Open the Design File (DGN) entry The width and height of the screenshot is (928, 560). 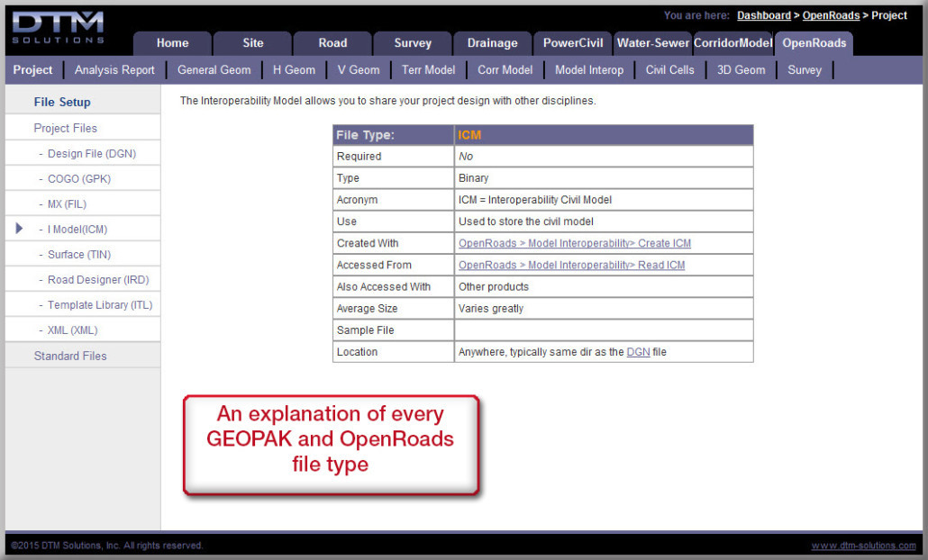pyautogui.click(x=92, y=154)
